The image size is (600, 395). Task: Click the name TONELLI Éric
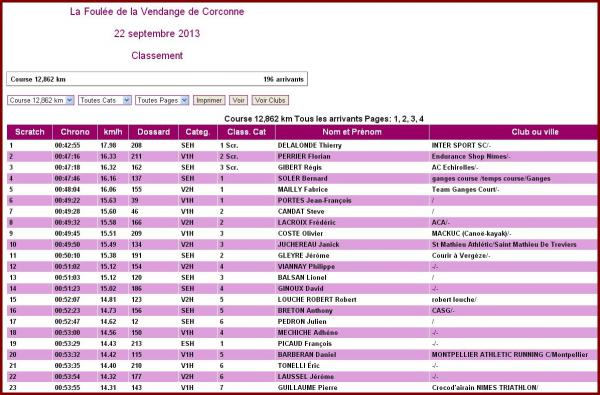coord(298,366)
